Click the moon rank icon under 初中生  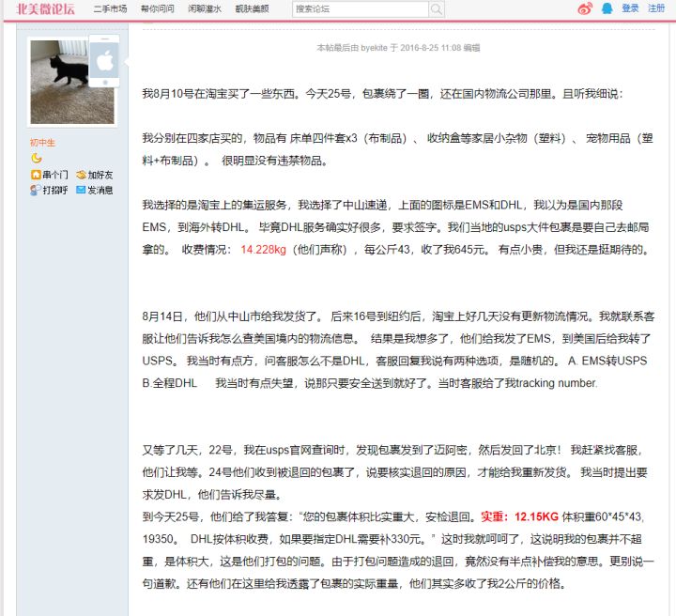[x=37, y=158]
